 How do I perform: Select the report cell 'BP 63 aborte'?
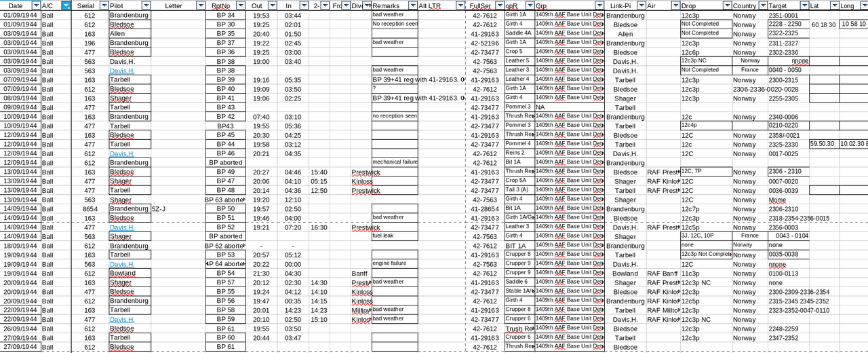(x=225, y=200)
